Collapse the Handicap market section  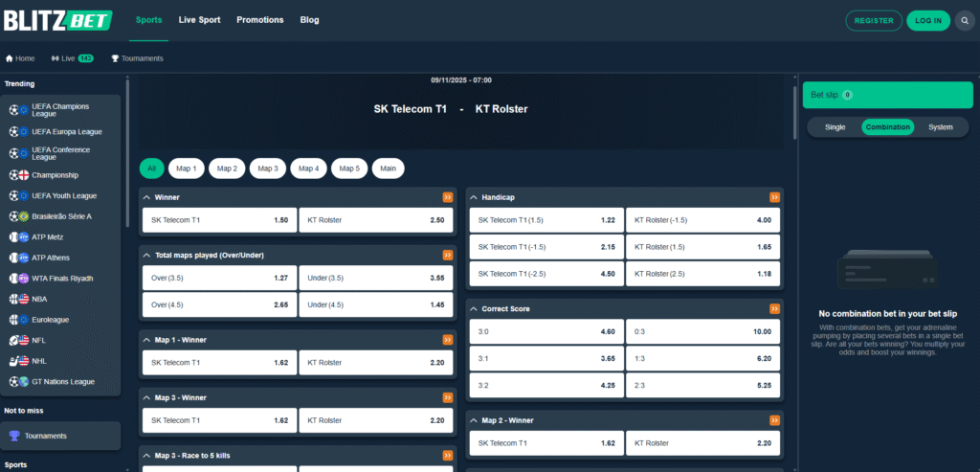pos(474,197)
